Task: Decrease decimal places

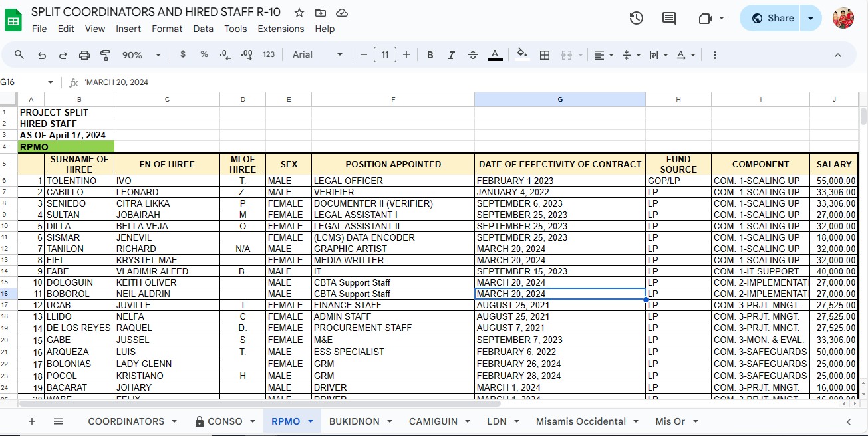Action: tap(225, 54)
